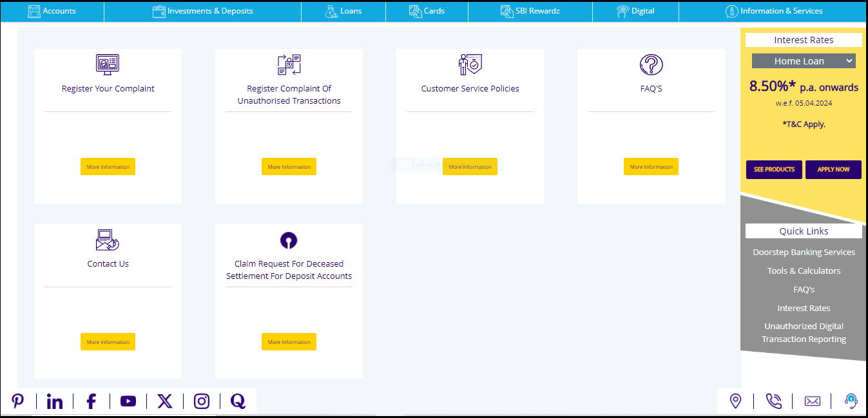The image size is (868, 418).
Task: Click the FAQ'S question mark icon
Action: pos(651,64)
